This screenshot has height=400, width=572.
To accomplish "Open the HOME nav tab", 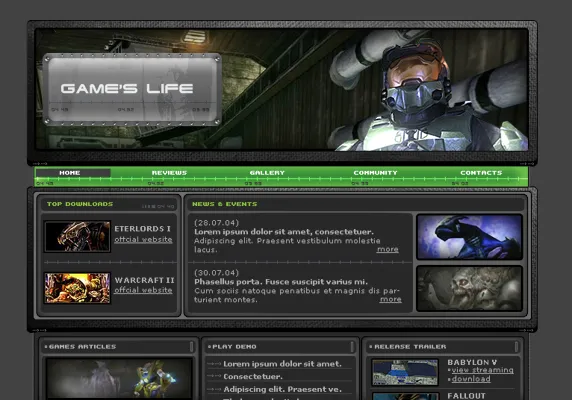I will (x=70, y=173).
